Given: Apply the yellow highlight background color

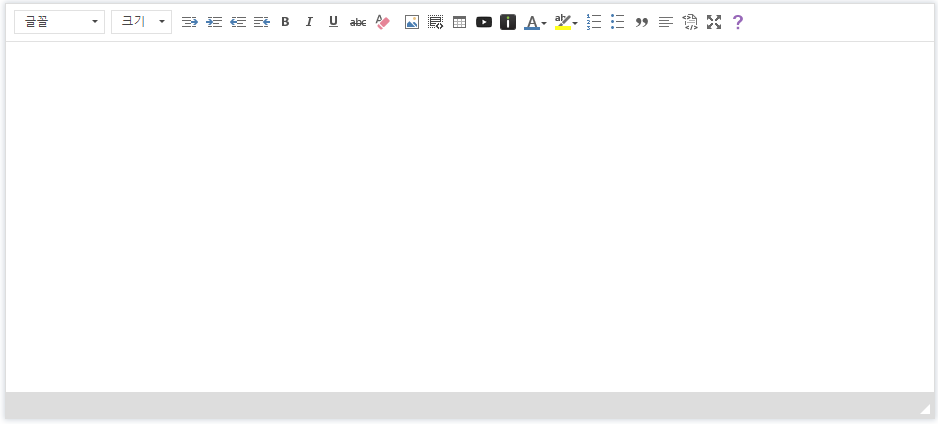Looking at the screenshot, I should 563,22.
